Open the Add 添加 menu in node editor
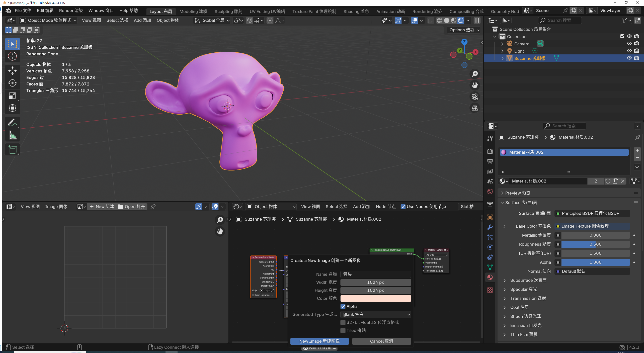 362,207
